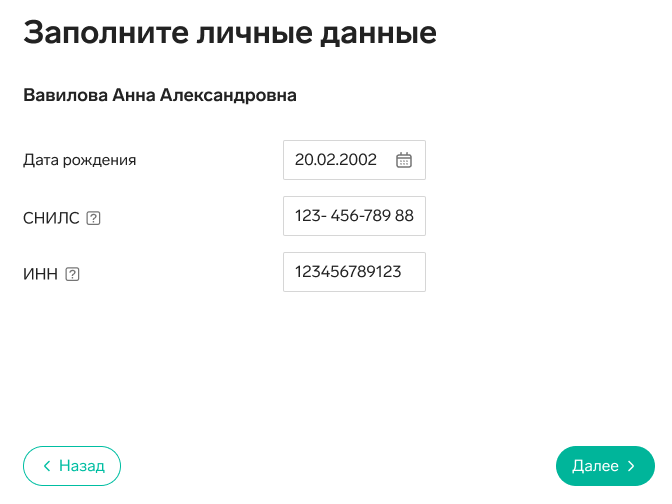Viewport: 672px width, 504px height.
Task: Click the help icon next to СНИЛС
Action: [93, 218]
